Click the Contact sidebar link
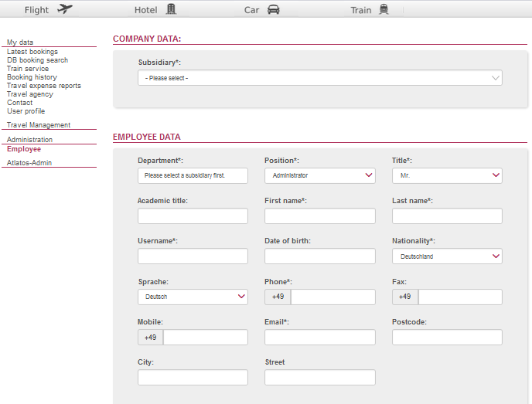The height and width of the screenshot is (404, 532). coord(19,103)
